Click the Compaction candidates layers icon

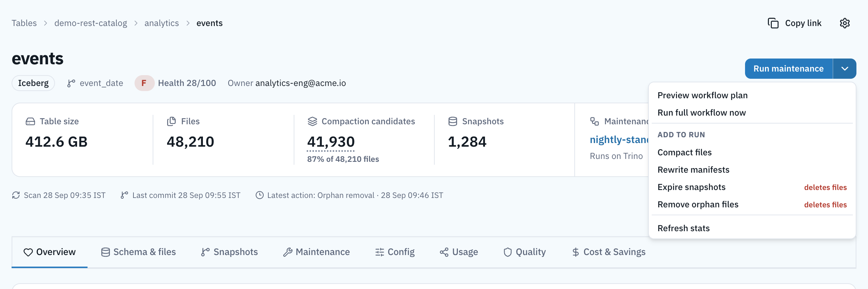tap(312, 121)
